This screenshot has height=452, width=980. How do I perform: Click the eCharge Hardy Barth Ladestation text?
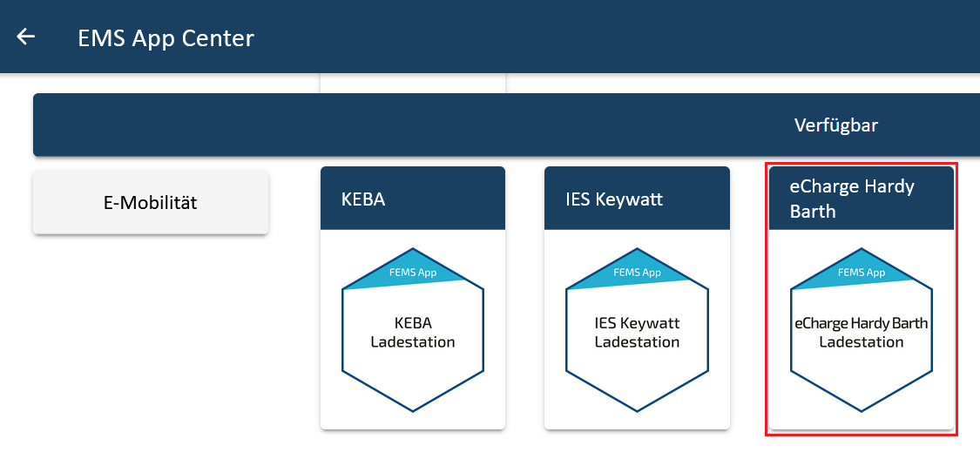[x=862, y=333]
